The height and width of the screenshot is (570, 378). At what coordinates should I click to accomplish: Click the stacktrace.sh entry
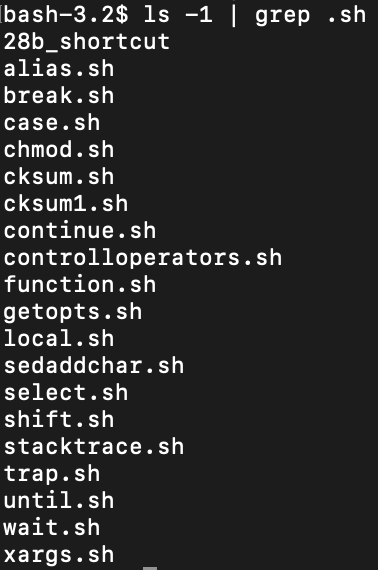tap(94, 447)
